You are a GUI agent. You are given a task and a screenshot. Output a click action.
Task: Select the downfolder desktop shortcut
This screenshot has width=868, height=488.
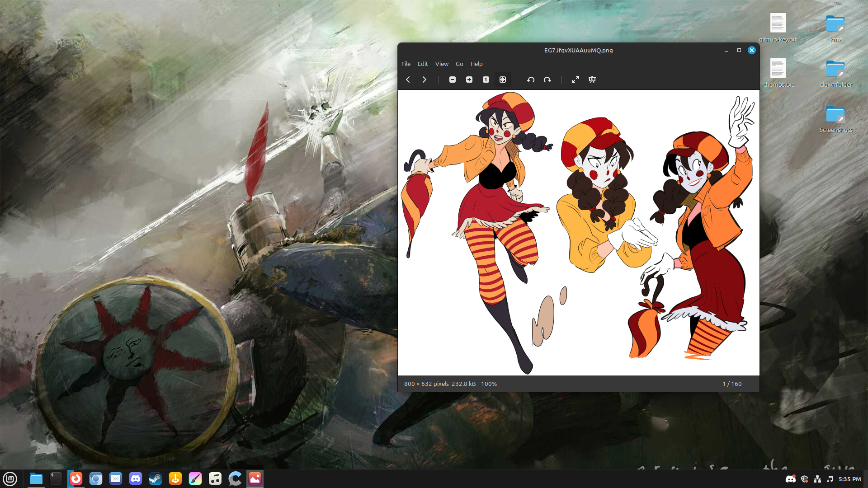(836, 73)
